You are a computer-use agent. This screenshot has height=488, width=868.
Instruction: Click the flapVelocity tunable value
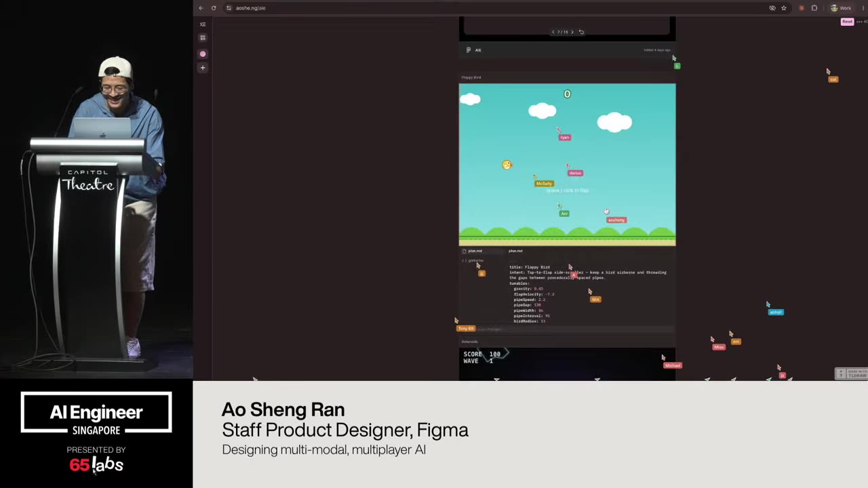[550, 294]
